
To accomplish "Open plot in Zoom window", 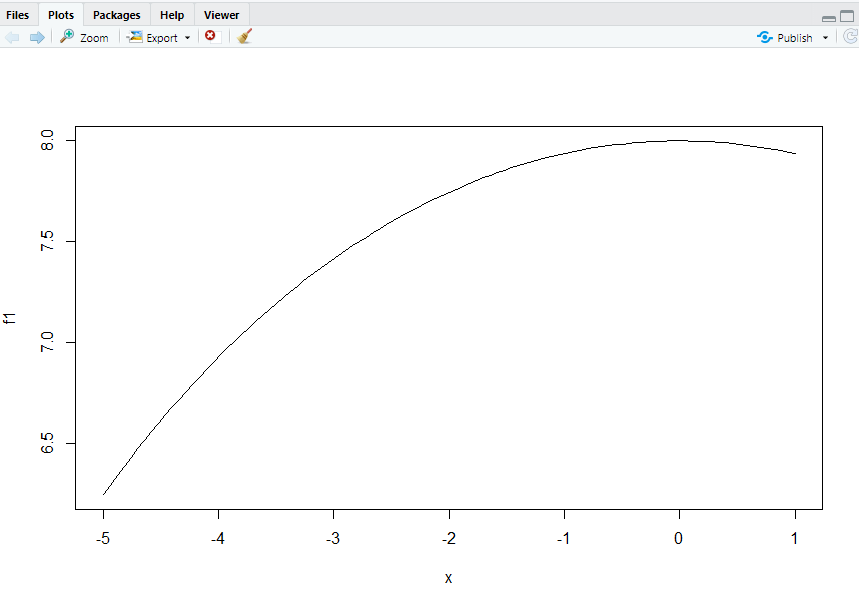I will [x=84, y=37].
